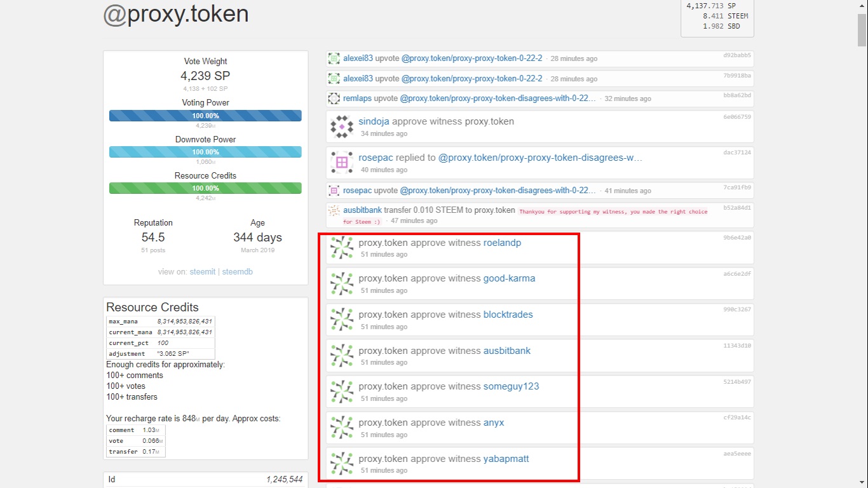The width and height of the screenshot is (868, 488).
Task: Click the adjustment "3.062 SP" value
Action: [x=173, y=353]
